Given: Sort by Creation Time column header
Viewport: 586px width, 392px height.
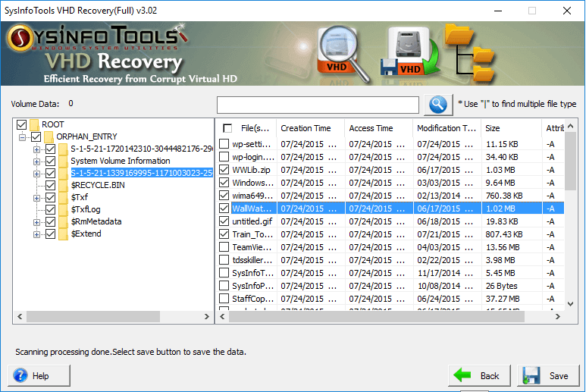Looking at the screenshot, I should coord(306,128).
